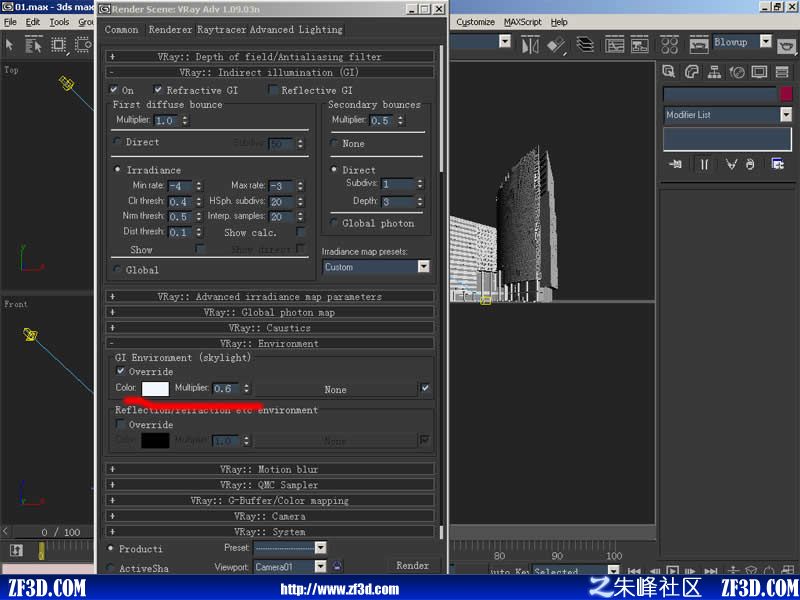Uncheck the Refractive GI checkbox
800x600 pixels.
tap(158, 90)
